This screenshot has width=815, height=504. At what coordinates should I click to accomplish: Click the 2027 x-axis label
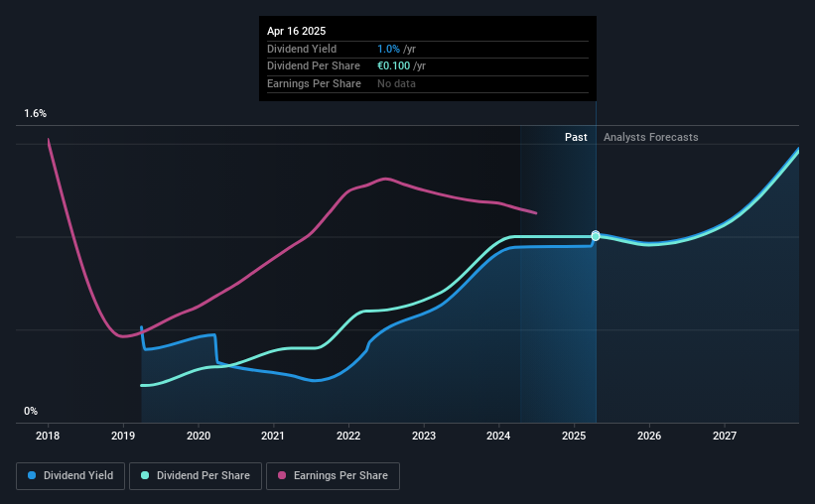pyautogui.click(x=725, y=436)
